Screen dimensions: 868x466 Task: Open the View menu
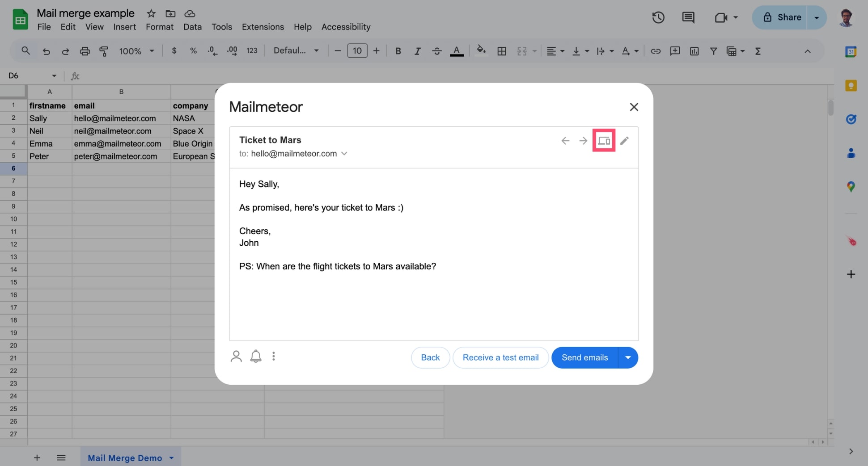point(94,27)
